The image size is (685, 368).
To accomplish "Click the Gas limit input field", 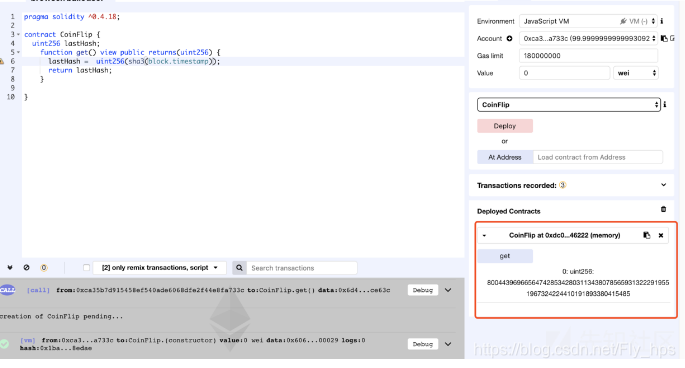I will point(588,56).
